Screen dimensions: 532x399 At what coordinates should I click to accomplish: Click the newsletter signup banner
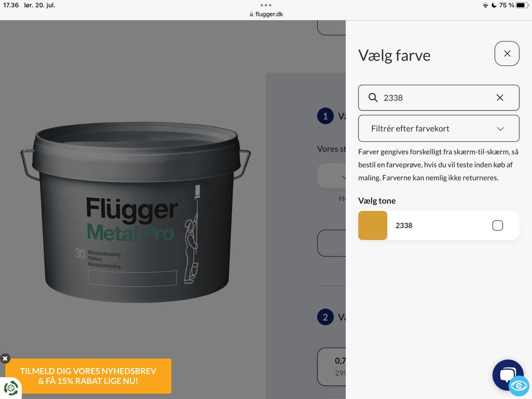coord(88,376)
